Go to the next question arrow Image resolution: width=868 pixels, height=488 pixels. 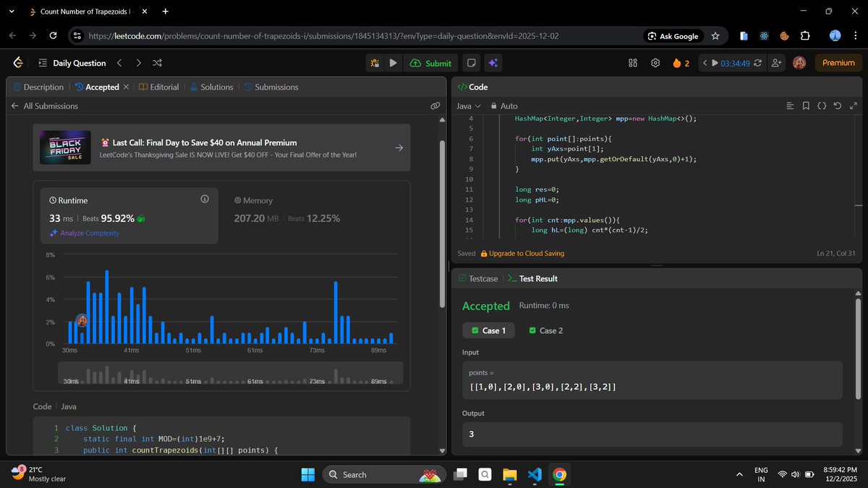pyautogui.click(x=139, y=63)
